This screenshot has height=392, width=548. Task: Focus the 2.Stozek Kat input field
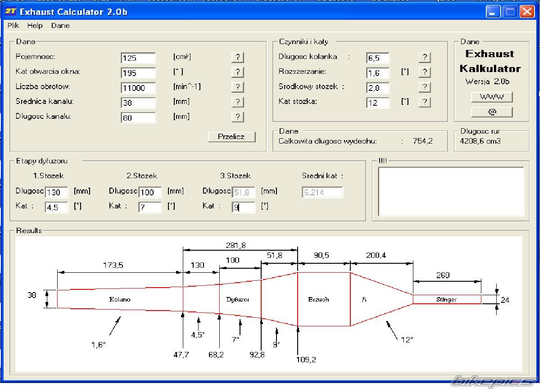pyautogui.click(x=150, y=207)
